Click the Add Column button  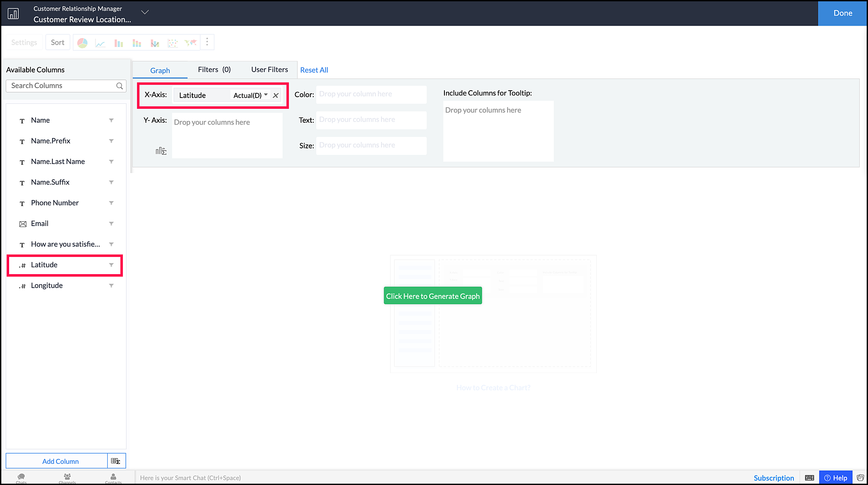[x=60, y=461]
